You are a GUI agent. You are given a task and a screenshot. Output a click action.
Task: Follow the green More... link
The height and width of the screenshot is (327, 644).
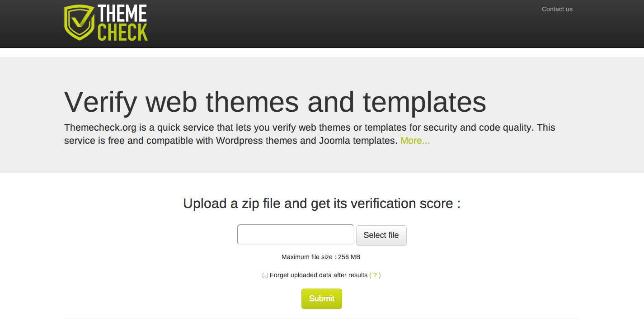pos(415,141)
